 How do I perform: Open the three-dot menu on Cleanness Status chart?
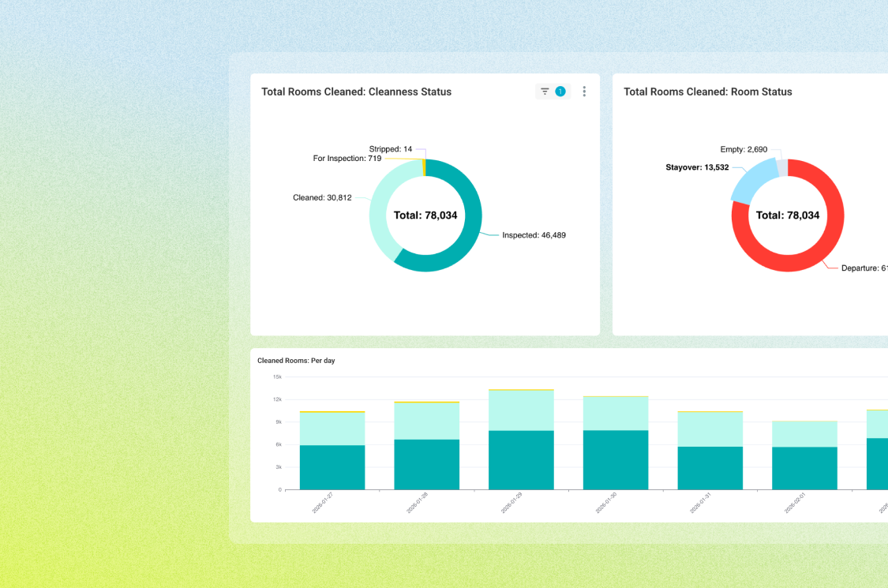click(x=584, y=91)
